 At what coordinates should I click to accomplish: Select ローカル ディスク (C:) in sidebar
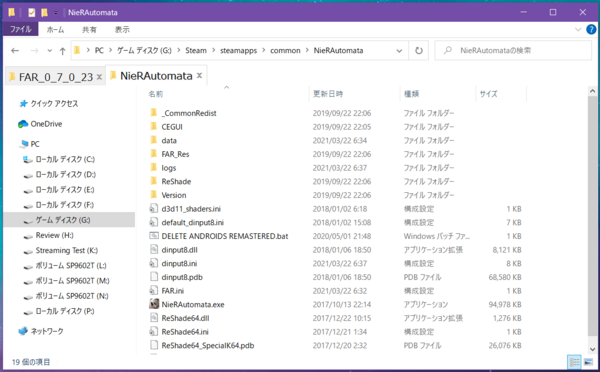65,159
